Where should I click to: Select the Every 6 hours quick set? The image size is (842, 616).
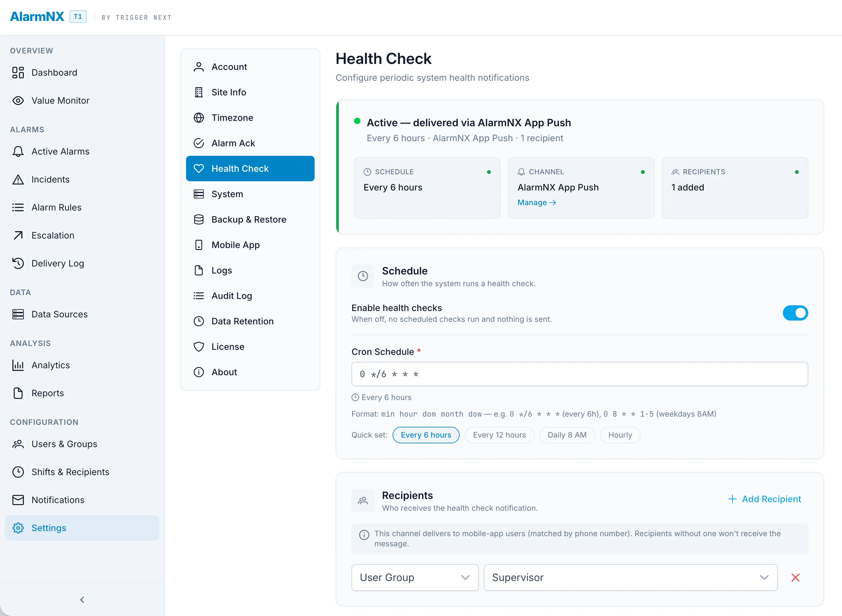coord(426,435)
